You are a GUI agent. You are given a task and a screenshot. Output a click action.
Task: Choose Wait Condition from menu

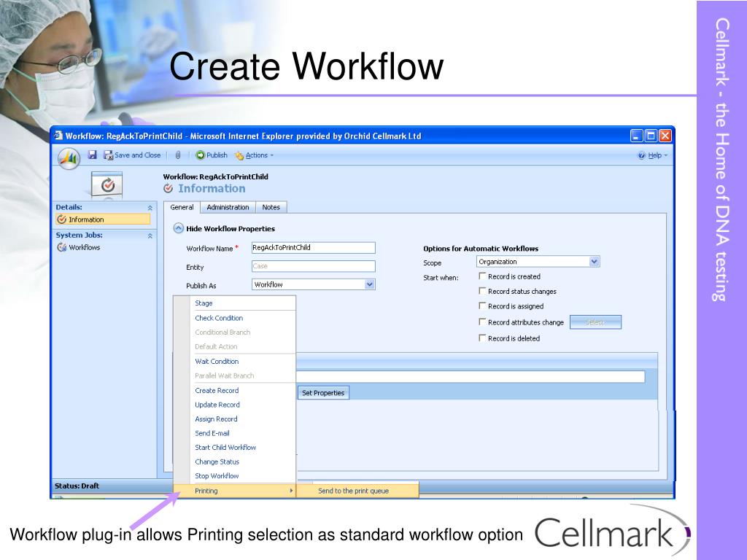(243, 362)
